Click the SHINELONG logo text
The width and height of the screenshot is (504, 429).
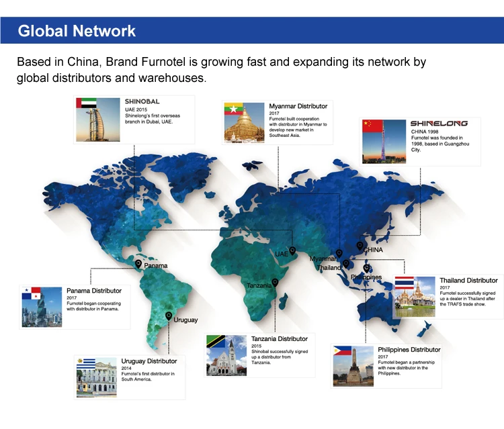tap(439, 124)
